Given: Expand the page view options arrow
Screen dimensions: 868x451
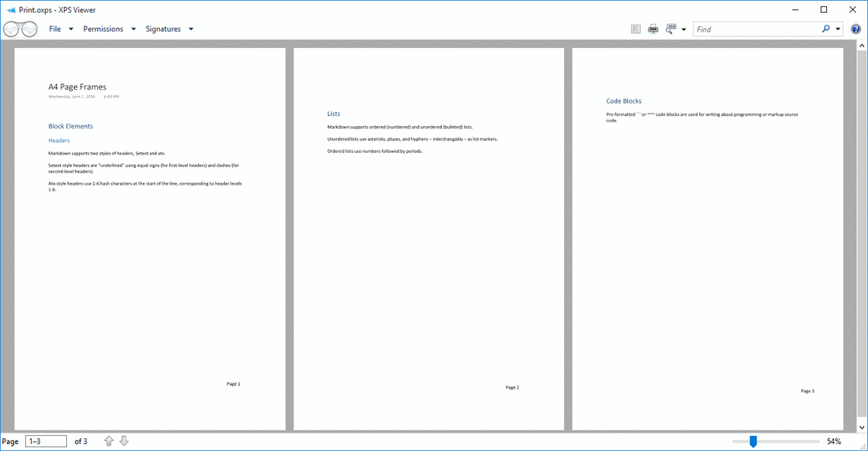Looking at the screenshot, I should coord(683,29).
